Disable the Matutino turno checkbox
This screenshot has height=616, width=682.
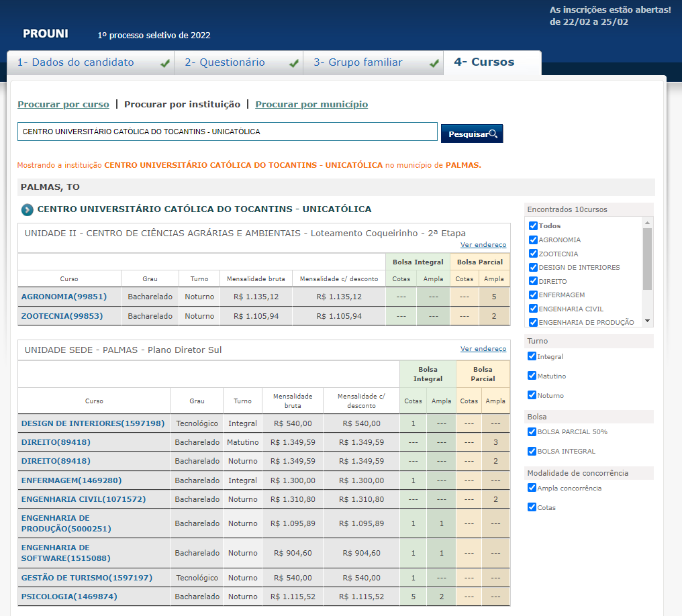click(x=532, y=375)
